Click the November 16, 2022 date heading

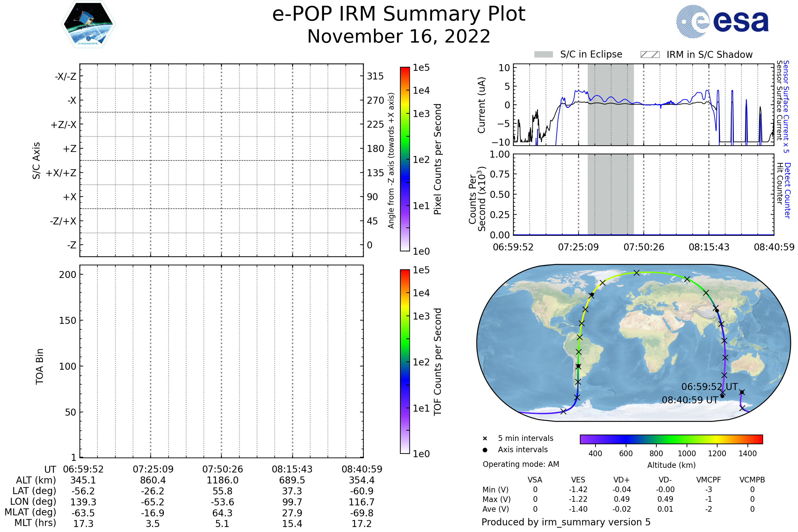399,37
